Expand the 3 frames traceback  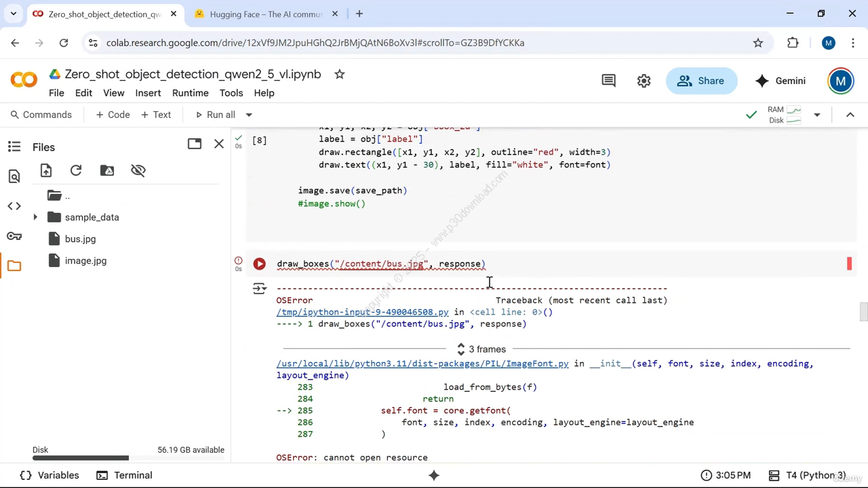pos(481,349)
